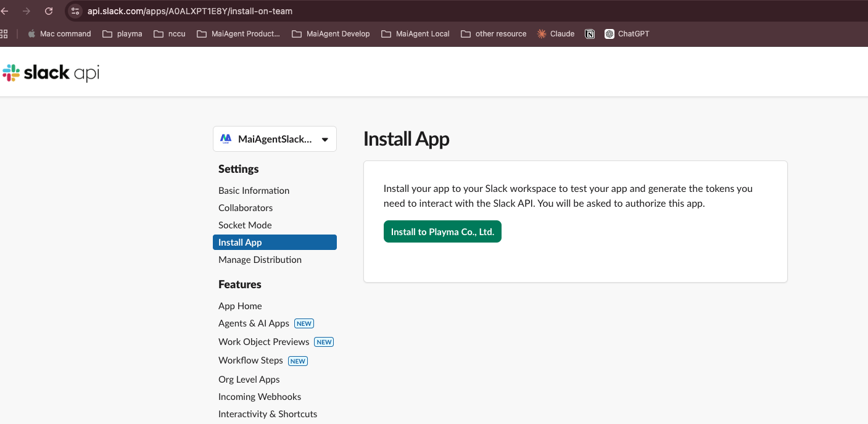Open Incoming Webhooks feature page

coord(260,397)
